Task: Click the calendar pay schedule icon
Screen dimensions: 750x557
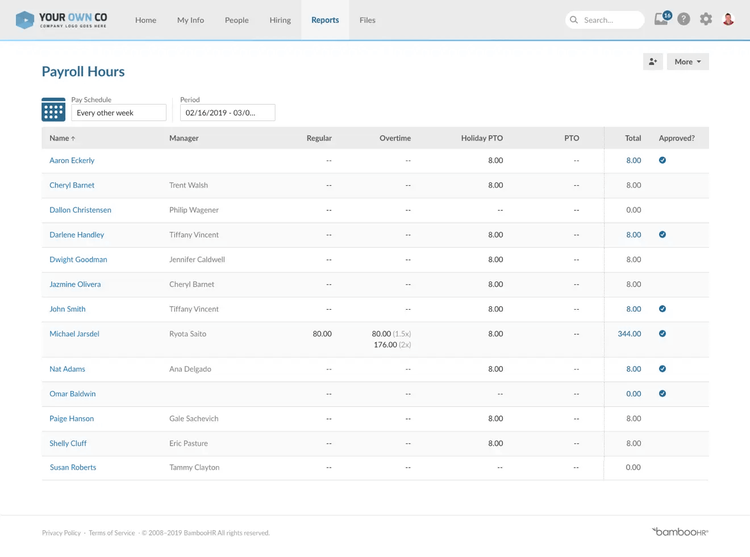Action: pyautogui.click(x=53, y=109)
